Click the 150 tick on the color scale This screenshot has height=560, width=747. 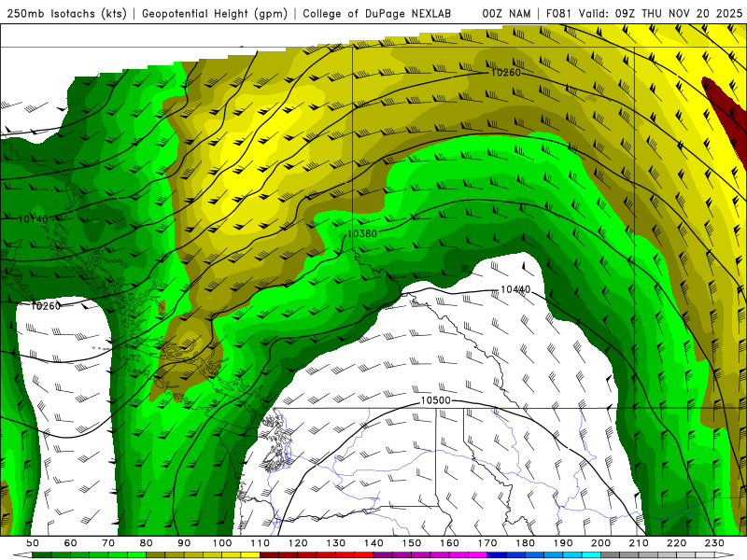pos(412,543)
